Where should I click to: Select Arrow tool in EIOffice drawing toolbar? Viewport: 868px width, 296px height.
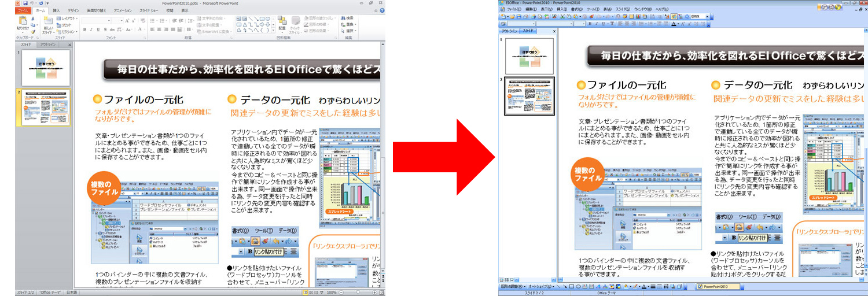[565, 286]
